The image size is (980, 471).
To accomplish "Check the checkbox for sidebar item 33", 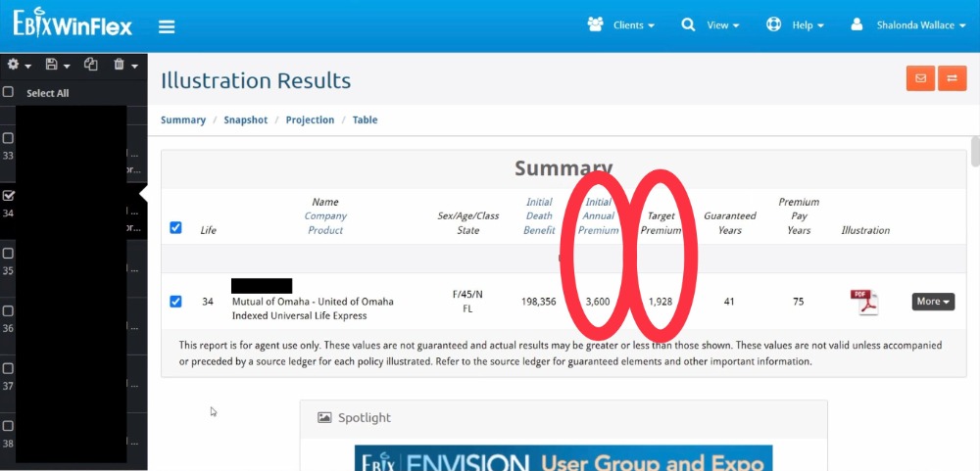I will [8, 139].
